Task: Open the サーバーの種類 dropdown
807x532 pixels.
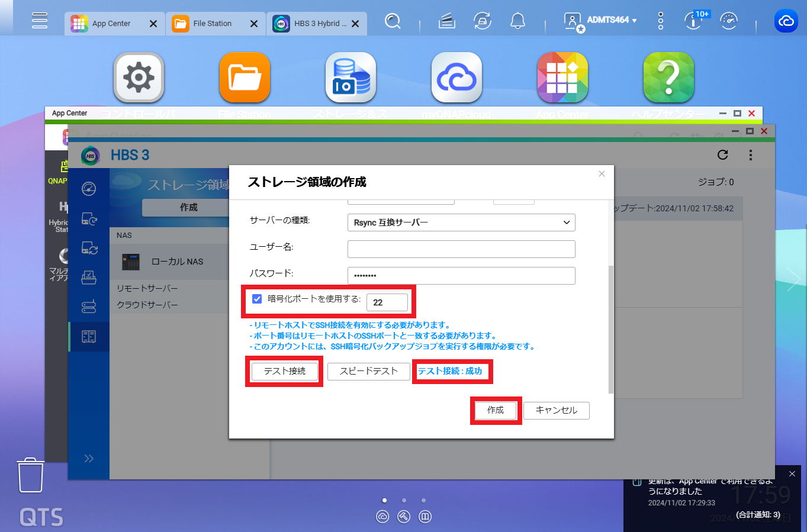Action: [461, 223]
